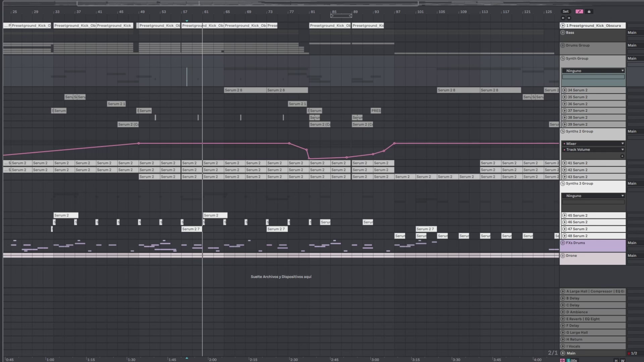Click the lock envelopes icon
The width and height of the screenshot is (644, 362).
click(x=589, y=12)
